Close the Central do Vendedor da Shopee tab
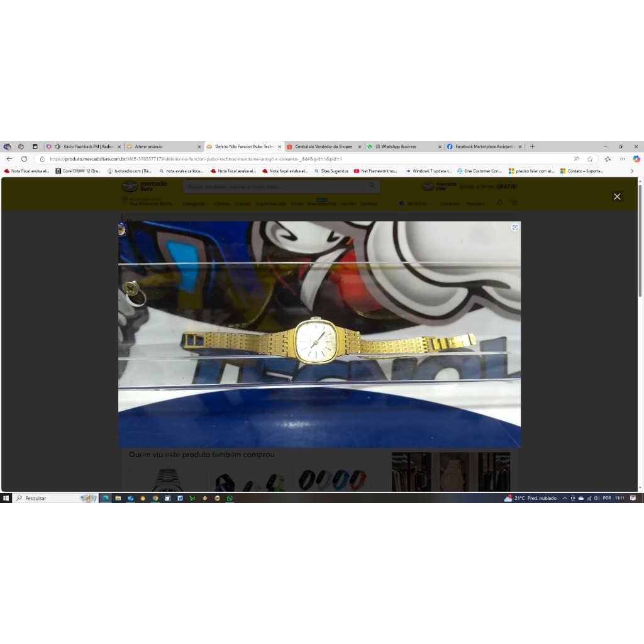 (x=359, y=147)
